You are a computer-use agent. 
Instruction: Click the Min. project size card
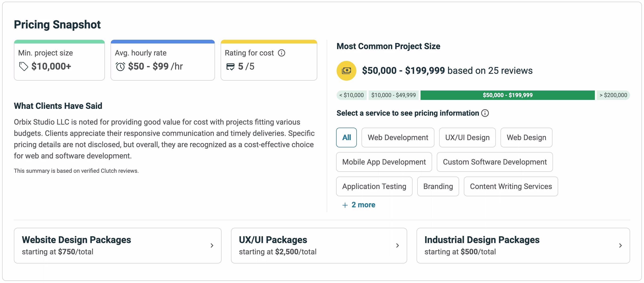point(60,60)
